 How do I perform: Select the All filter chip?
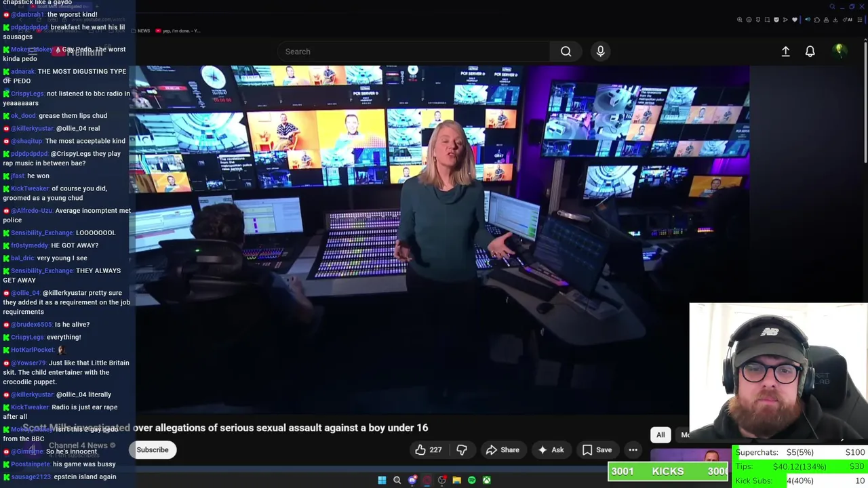(660, 435)
